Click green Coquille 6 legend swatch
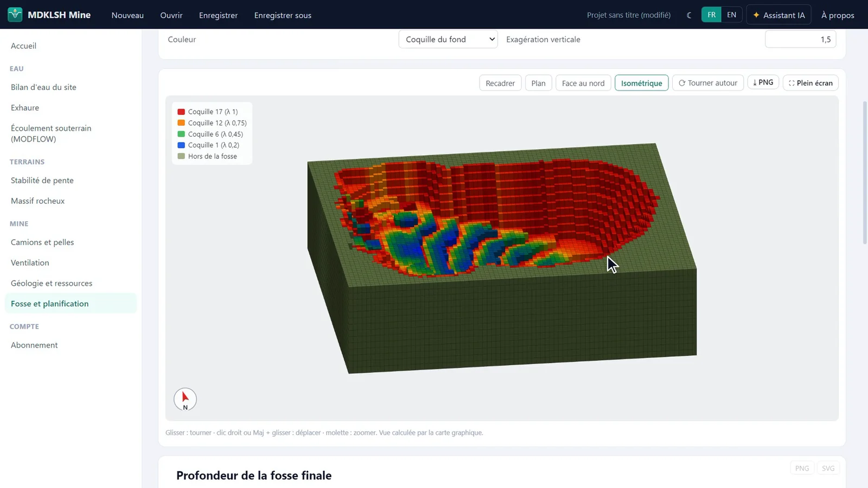This screenshot has height=488, width=868. click(181, 134)
